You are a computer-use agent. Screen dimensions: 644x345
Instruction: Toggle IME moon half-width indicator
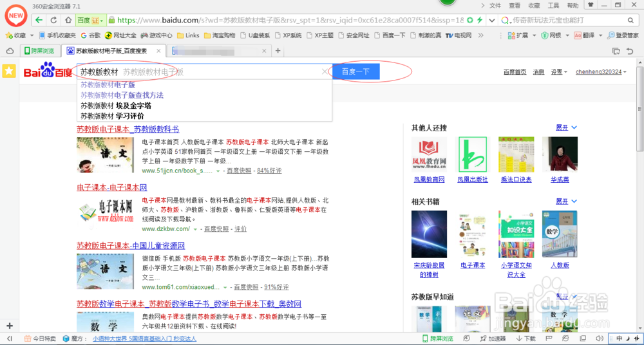pos(627,339)
